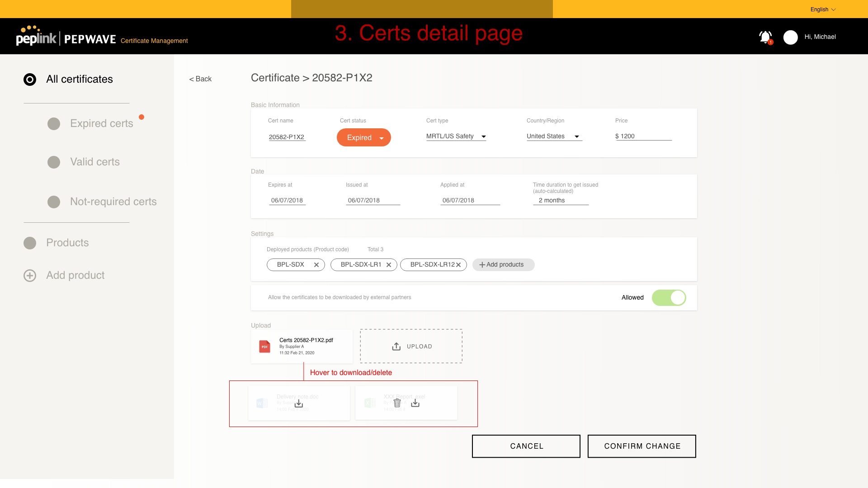Remove BPL-SDX-LR1 product tag

389,265
